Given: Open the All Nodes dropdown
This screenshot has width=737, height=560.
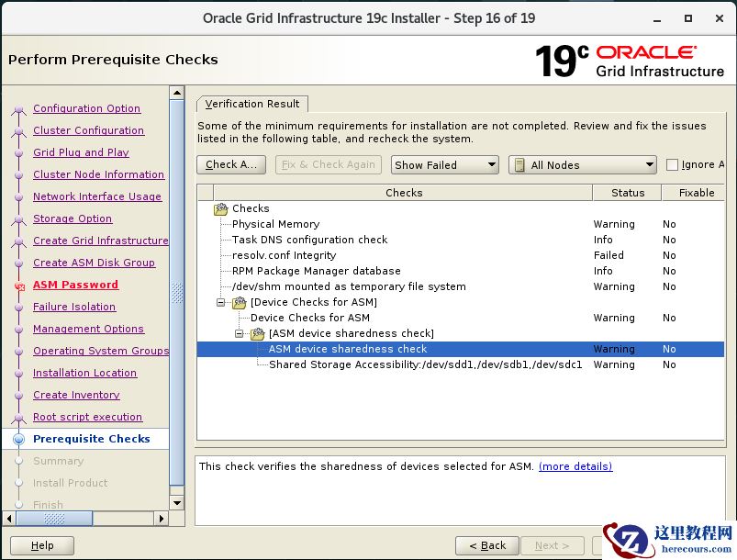Looking at the screenshot, I should pos(583,165).
